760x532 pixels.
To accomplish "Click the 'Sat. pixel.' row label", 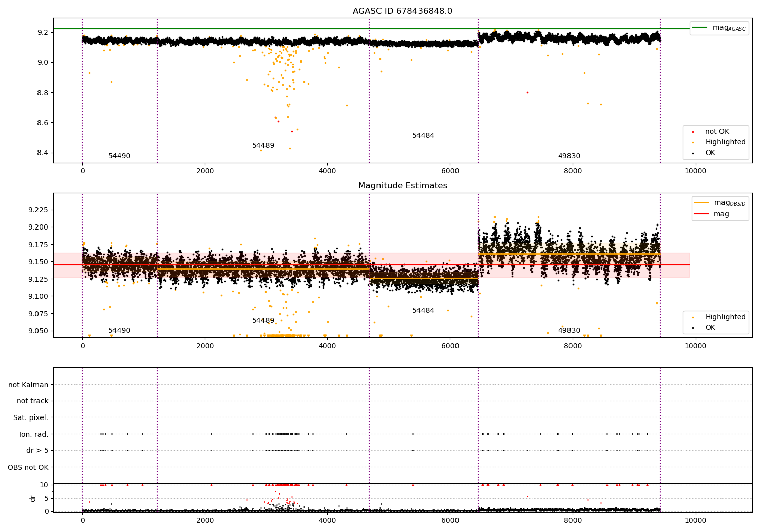I will [x=31, y=418].
